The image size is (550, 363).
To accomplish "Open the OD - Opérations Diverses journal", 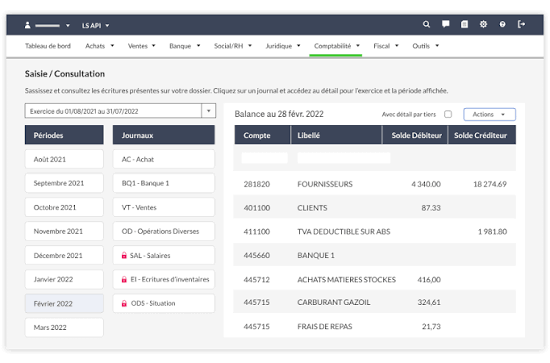I will pyautogui.click(x=164, y=231).
